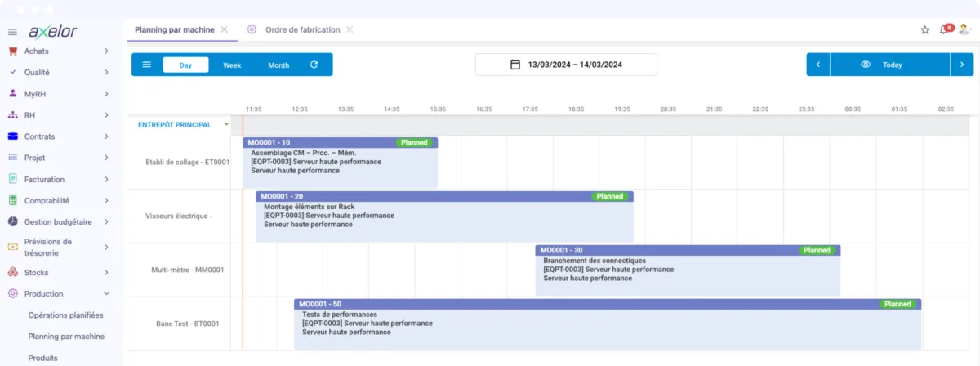This screenshot has width=980, height=366.
Task: Close the Planning par machine tab
Action: [225, 29]
